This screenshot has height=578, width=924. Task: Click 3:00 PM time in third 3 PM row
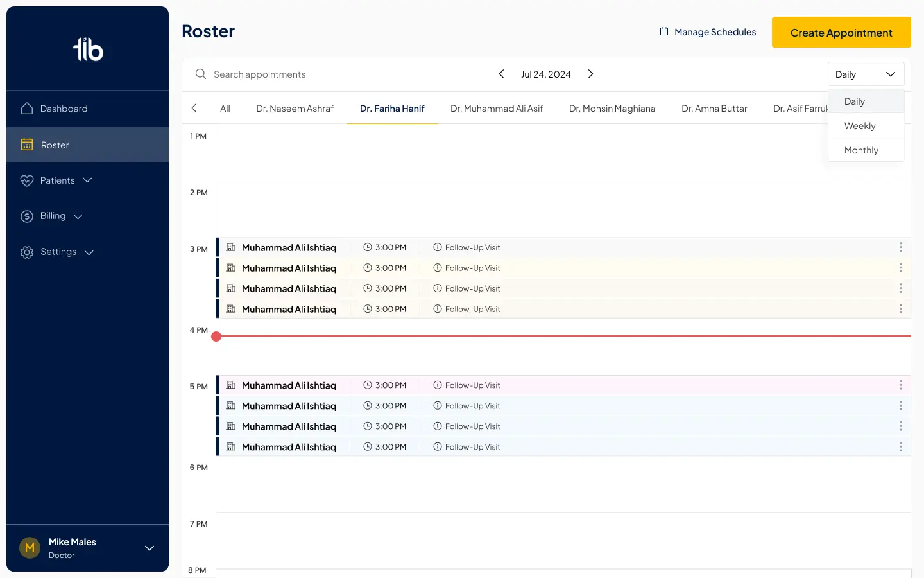click(x=391, y=288)
